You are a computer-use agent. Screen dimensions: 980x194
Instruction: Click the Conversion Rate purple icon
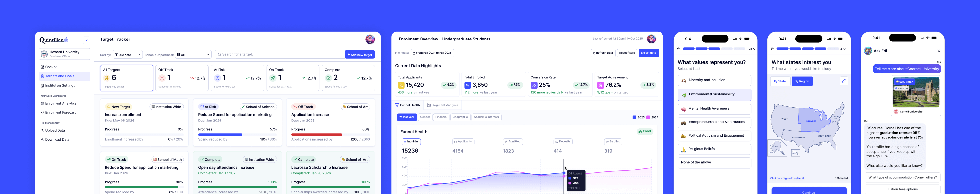pos(534,85)
